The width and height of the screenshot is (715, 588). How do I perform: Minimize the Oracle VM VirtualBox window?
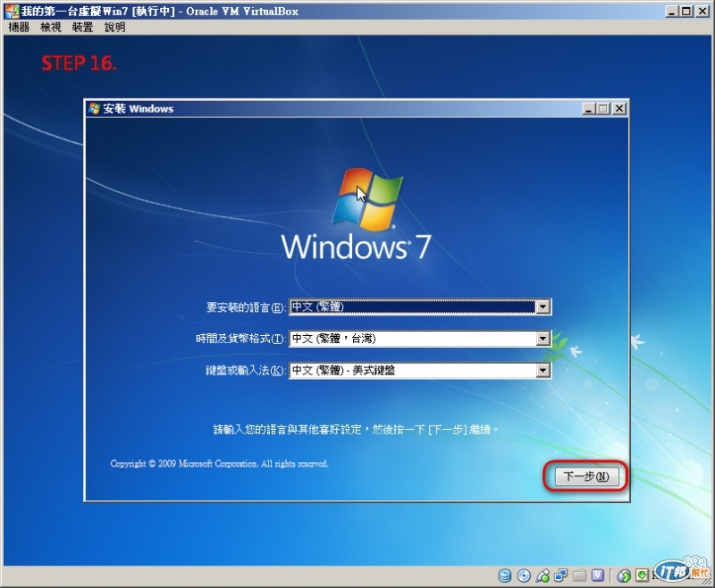coord(672,11)
